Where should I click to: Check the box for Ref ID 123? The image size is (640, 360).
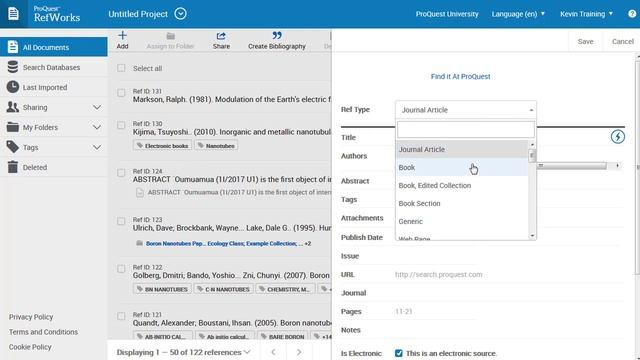point(121,221)
